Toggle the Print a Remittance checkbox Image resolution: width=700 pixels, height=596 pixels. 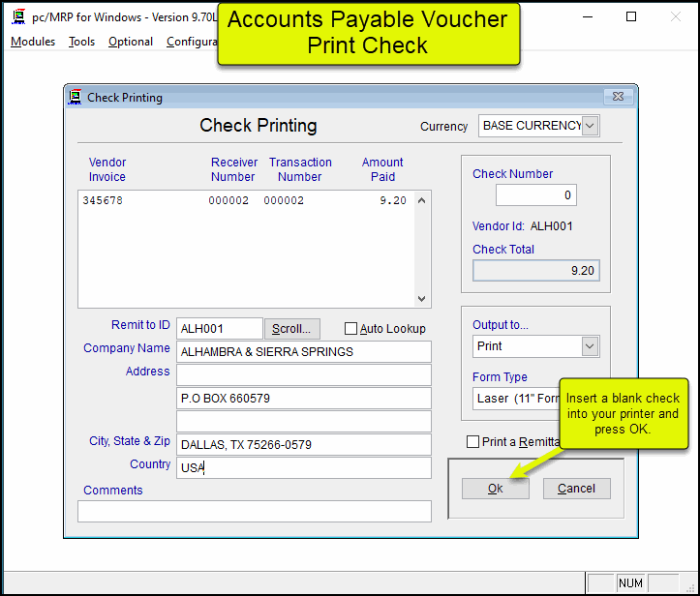(x=473, y=442)
